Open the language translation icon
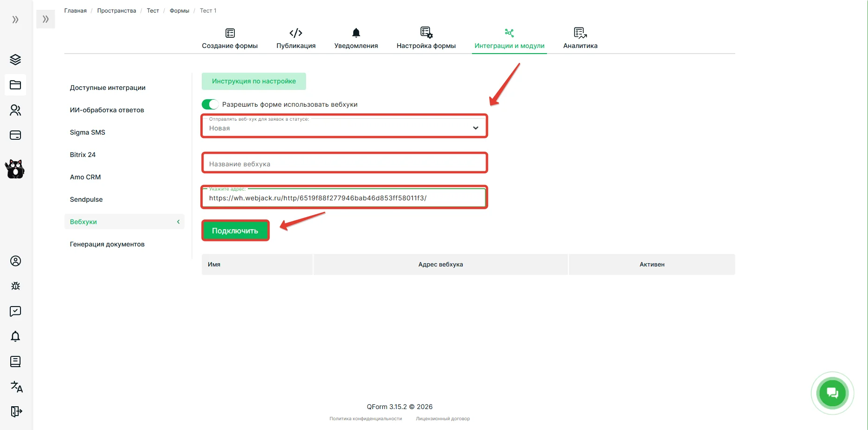Screen dimensions: 868x430 coord(16,387)
